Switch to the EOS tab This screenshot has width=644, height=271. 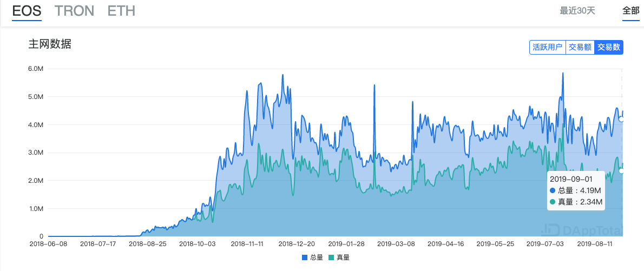click(27, 11)
